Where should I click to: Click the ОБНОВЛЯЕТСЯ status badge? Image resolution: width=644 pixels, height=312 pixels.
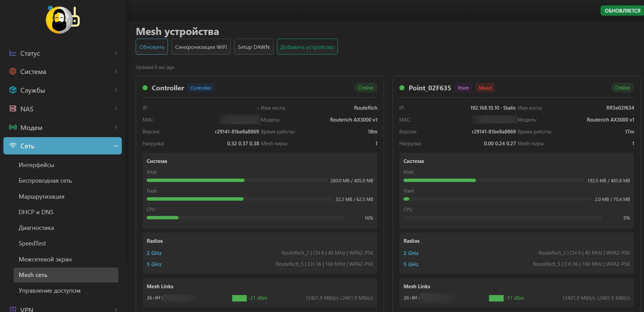pyautogui.click(x=622, y=11)
